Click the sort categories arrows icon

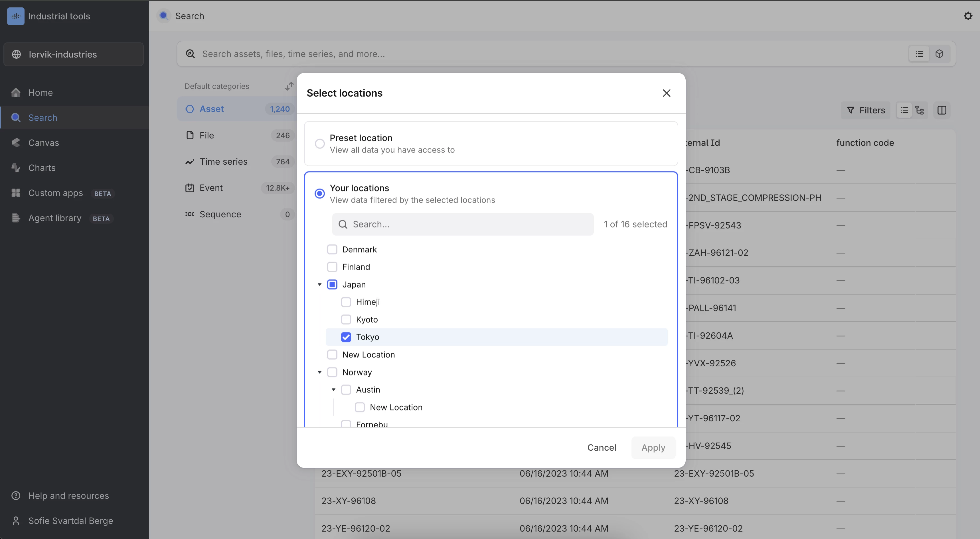pyautogui.click(x=289, y=86)
